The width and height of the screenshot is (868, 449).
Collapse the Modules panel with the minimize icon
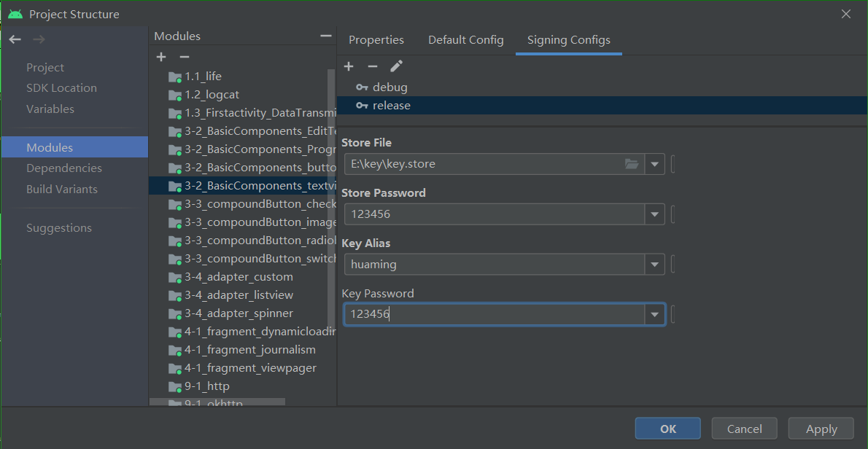325,34
